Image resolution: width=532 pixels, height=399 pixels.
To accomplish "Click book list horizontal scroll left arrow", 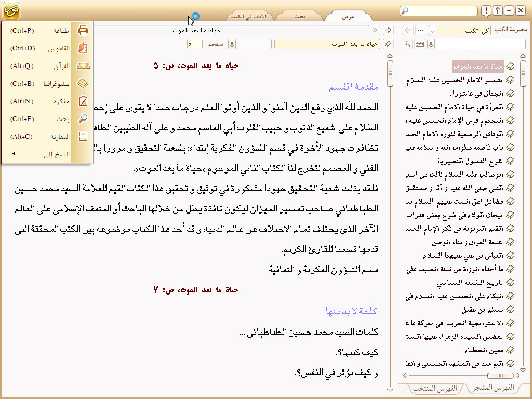I will tap(405, 375).
